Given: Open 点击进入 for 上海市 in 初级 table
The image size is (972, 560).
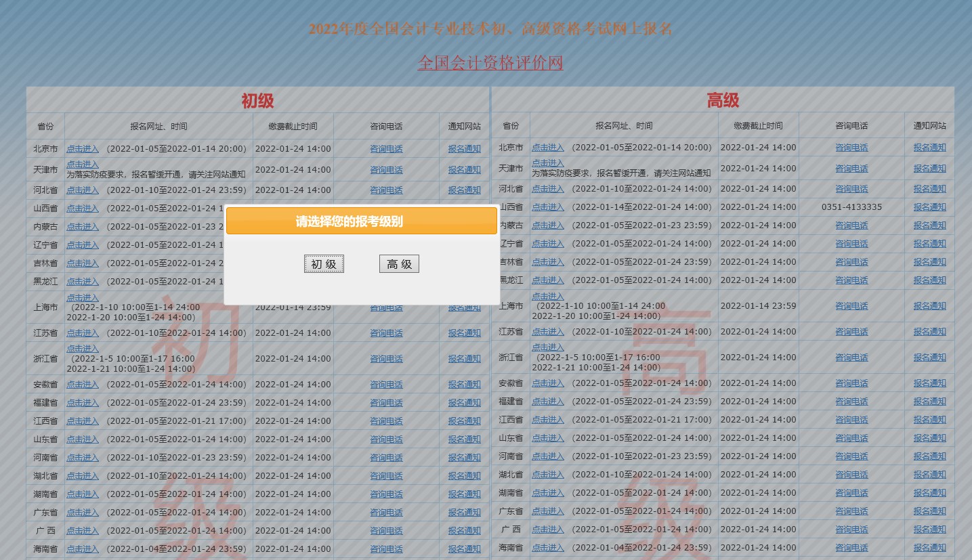Looking at the screenshot, I should [83, 298].
